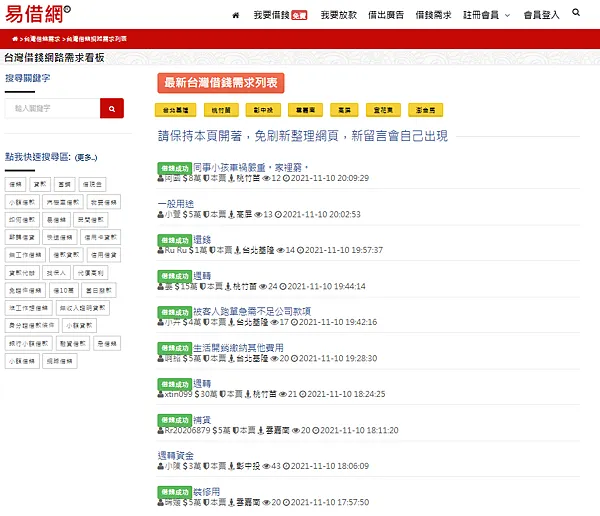This screenshot has height=516, width=600.
Task: Select the 無工作借錢 quick search tag
Action: click(25, 255)
